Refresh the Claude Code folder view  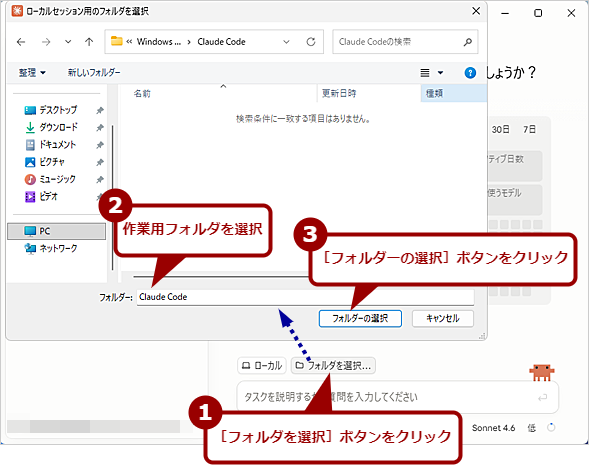(311, 42)
